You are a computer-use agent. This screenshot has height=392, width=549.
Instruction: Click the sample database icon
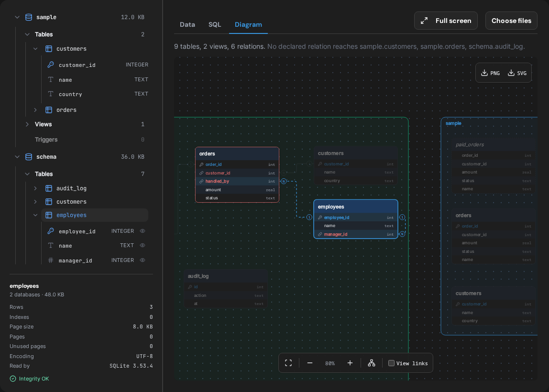point(29,17)
